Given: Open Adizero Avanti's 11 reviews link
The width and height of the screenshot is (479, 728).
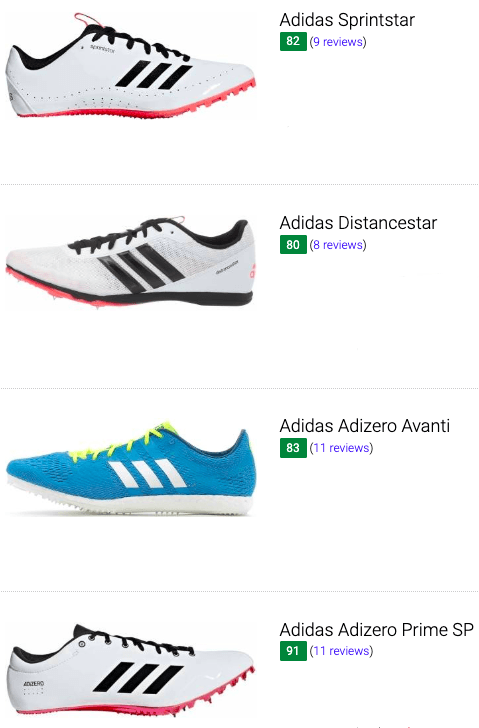Looking at the screenshot, I should [x=341, y=448].
